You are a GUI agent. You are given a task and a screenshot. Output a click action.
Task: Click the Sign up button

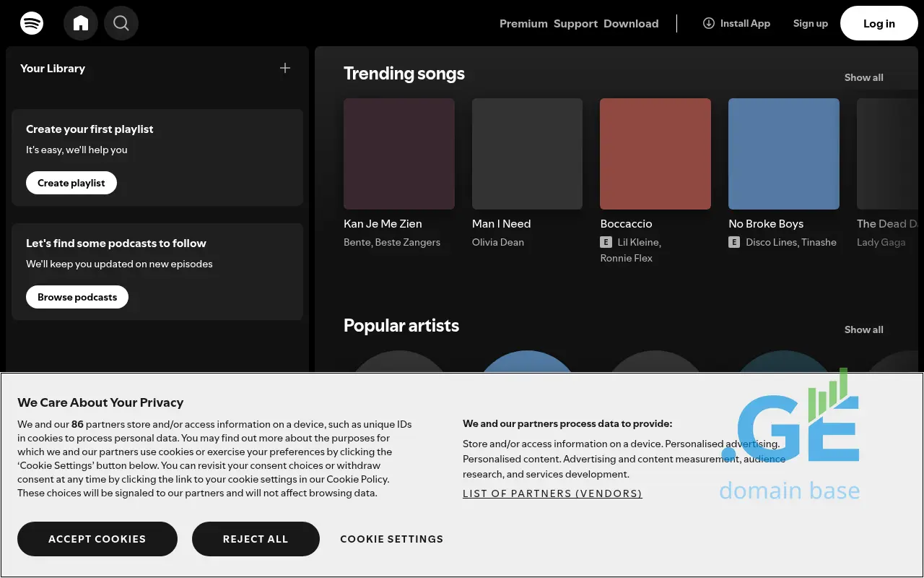coord(810,23)
